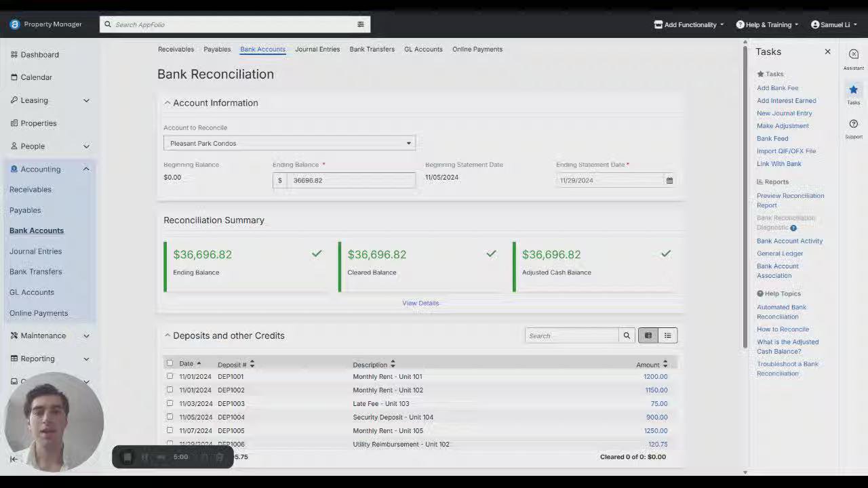Open Bank Transfers in the sidebar
The width and height of the screenshot is (868, 488).
(35, 272)
